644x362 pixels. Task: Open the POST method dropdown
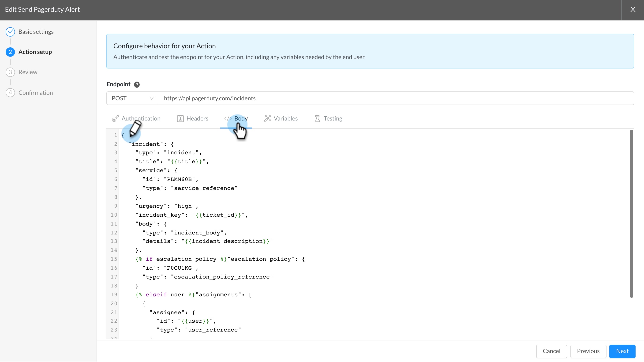pos(132,98)
